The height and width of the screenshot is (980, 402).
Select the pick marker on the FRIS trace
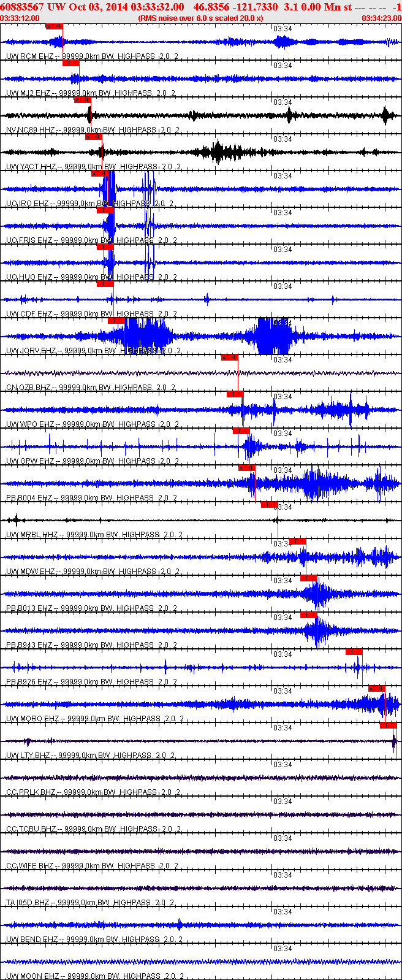pyautogui.click(x=105, y=210)
